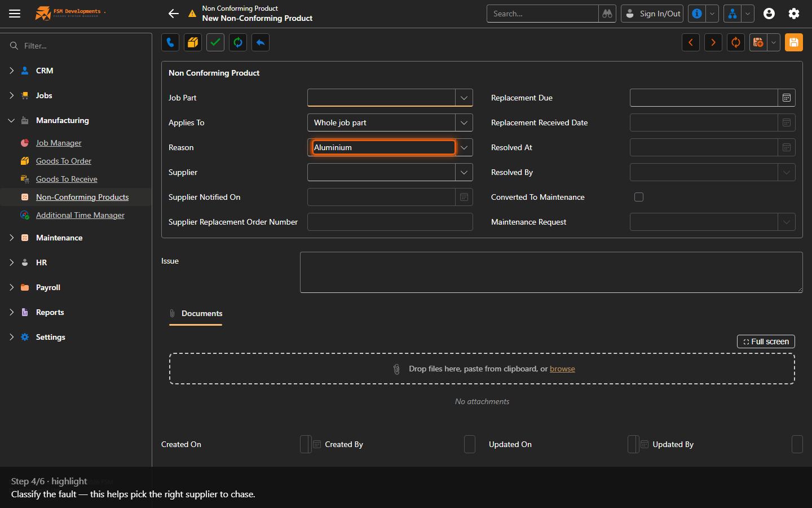Click the browse link to attach files
Image resolution: width=812 pixels, height=508 pixels.
[x=562, y=369]
